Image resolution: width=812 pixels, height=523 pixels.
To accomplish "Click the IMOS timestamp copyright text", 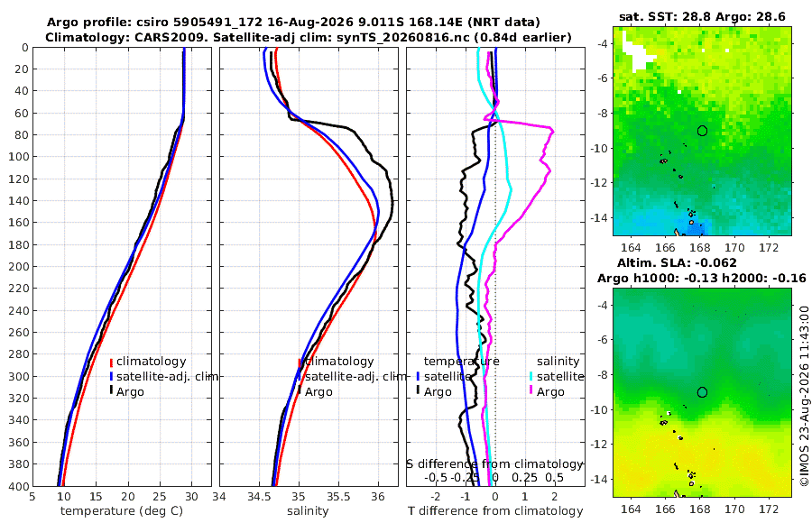I will (x=804, y=395).
